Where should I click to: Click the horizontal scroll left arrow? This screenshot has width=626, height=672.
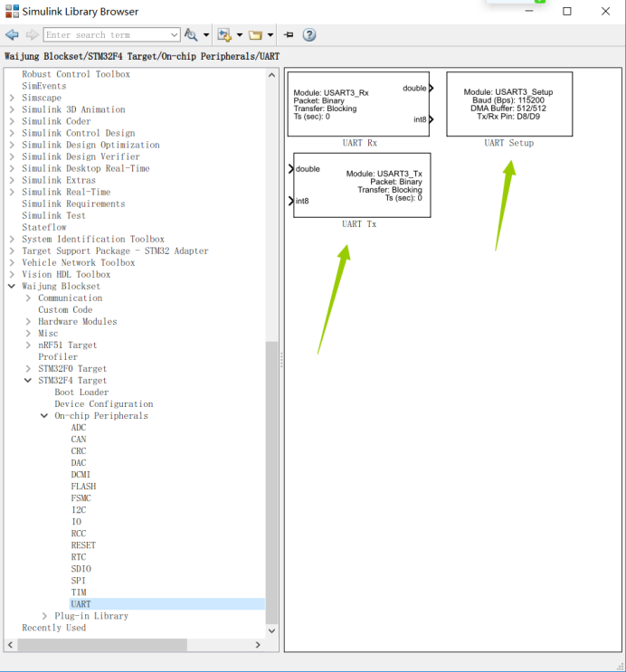[x=10, y=645]
